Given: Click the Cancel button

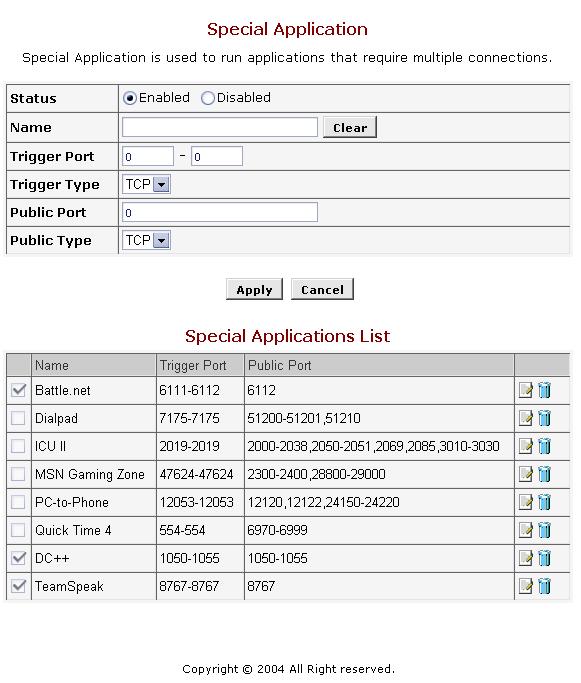Looking at the screenshot, I should pyautogui.click(x=322, y=290).
